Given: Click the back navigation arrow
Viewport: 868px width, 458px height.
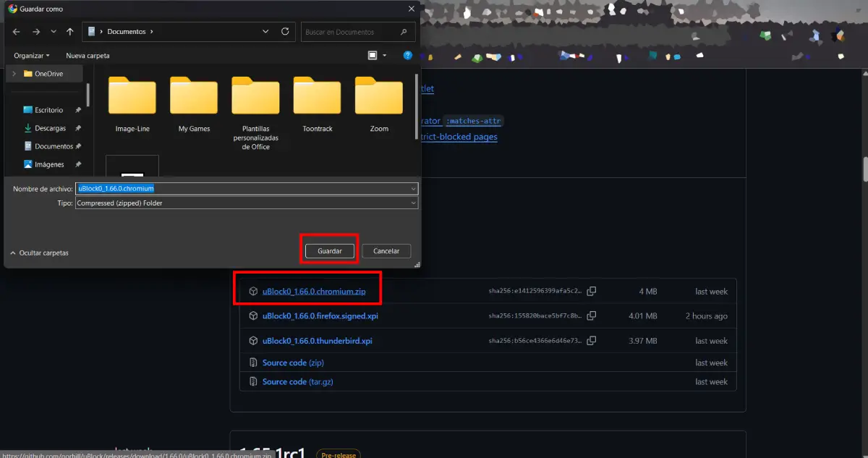Looking at the screenshot, I should [17, 32].
